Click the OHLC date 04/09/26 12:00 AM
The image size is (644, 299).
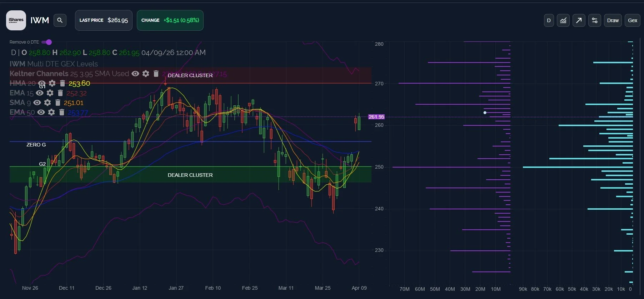click(174, 53)
